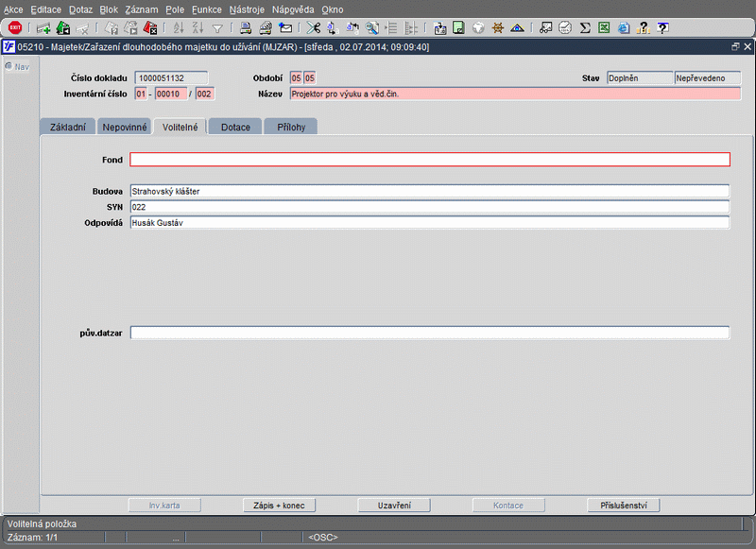Open the Záznam menu

[x=141, y=9]
